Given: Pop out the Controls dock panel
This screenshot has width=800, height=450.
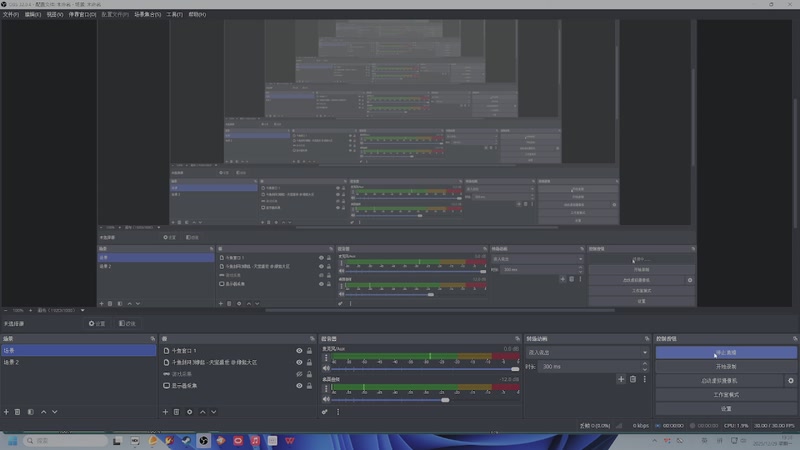Looking at the screenshot, I should (x=795, y=339).
